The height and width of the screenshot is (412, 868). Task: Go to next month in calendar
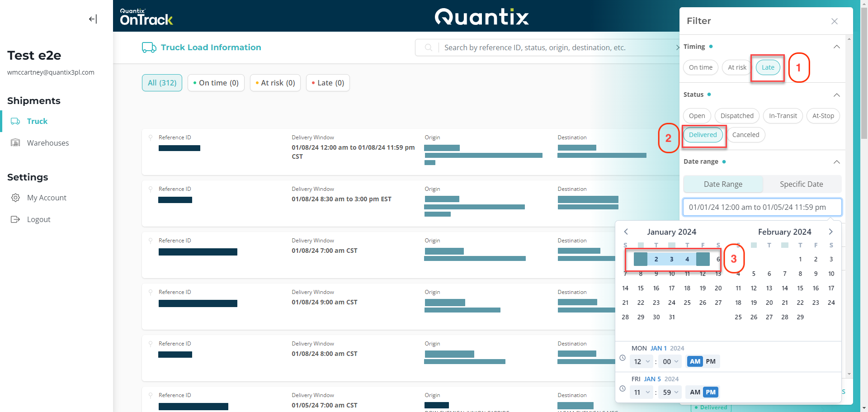tap(830, 232)
